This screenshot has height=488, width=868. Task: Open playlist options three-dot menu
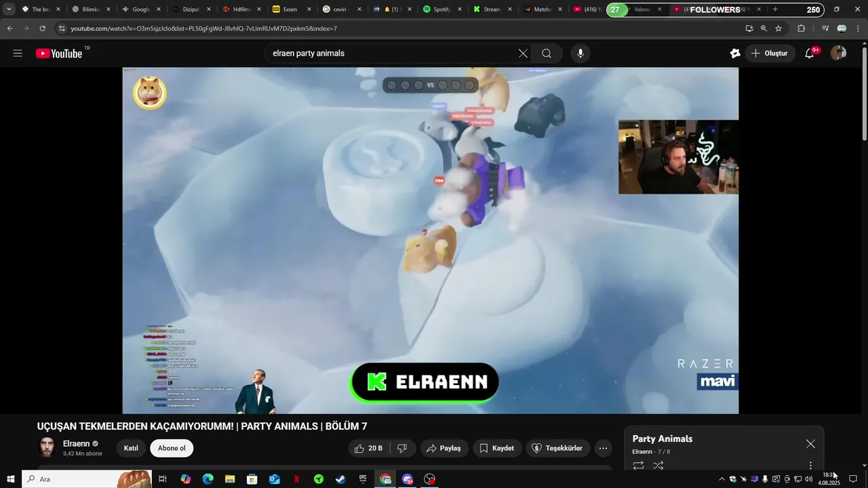click(810, 466)
